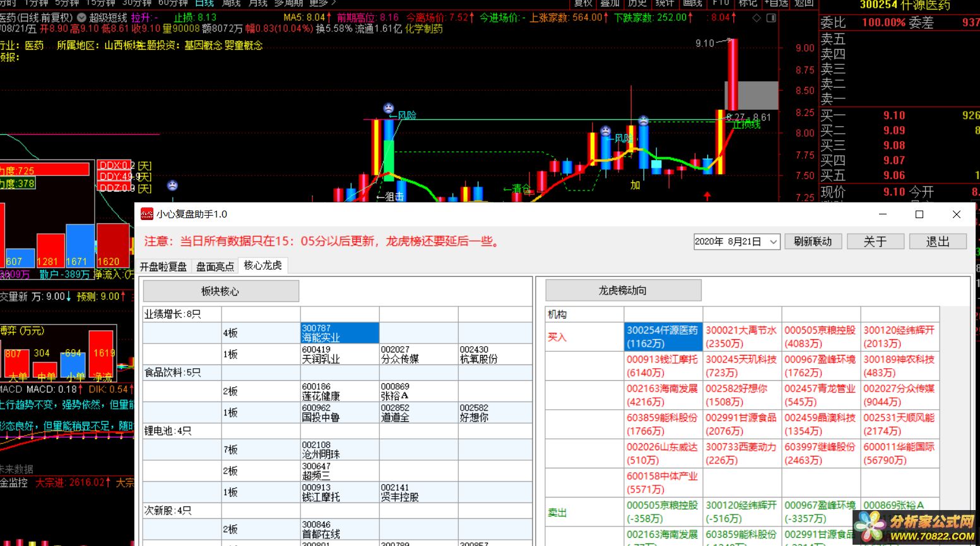The image size is (980, 546).
Task: Select the 000505京粮控股 (-358万) sell cell
Action: 663,512
